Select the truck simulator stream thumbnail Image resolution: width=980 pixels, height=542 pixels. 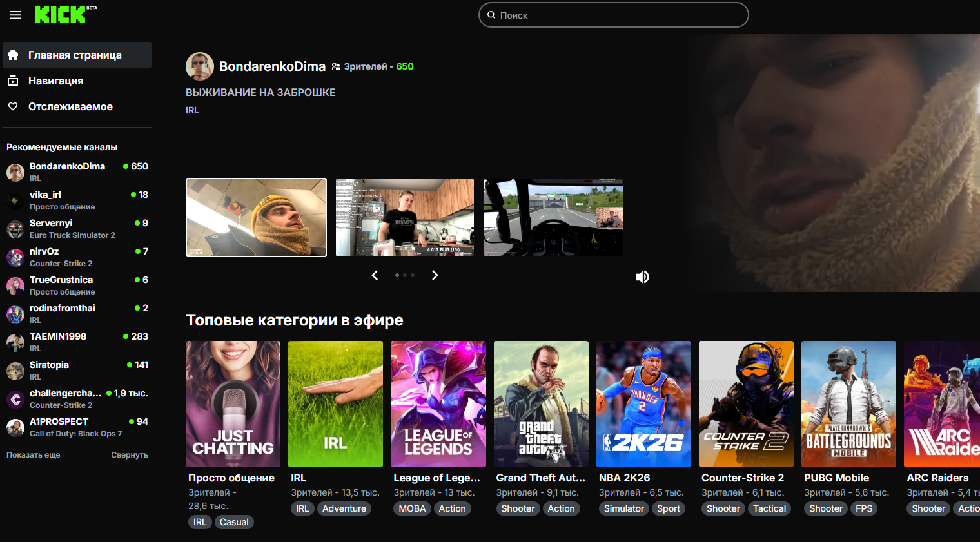tap(553, 217)
